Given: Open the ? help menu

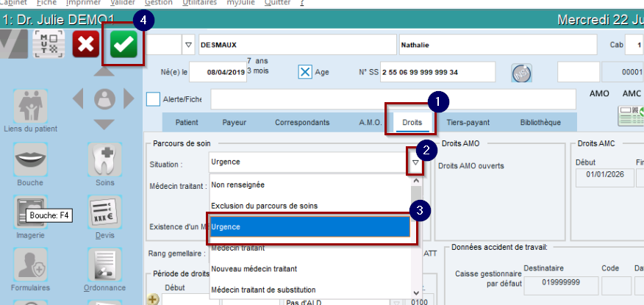Looking at the screenshot, I should point(302,2).
